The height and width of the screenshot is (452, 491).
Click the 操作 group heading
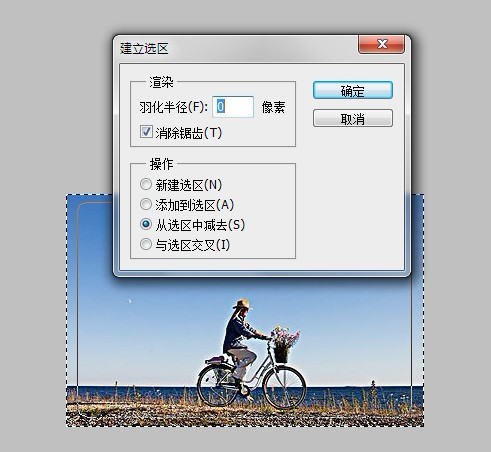pos(161,164)
